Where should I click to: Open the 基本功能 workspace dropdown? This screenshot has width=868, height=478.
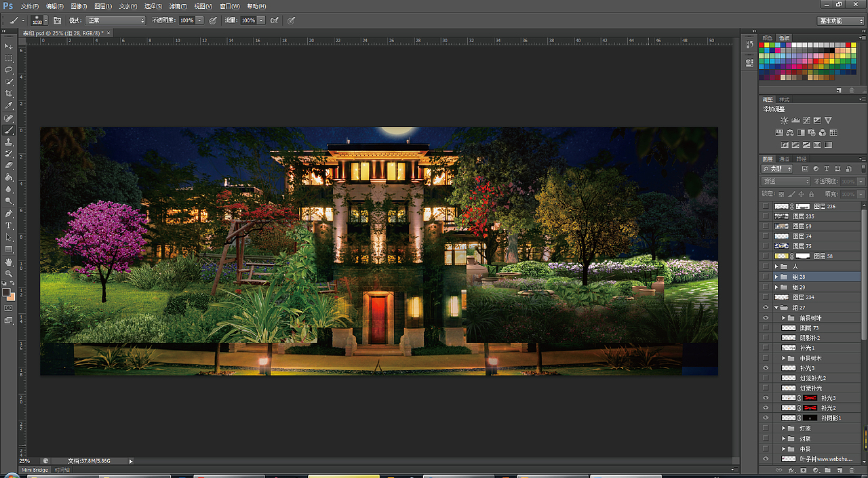pyautogui.click(x=840, y=20)
